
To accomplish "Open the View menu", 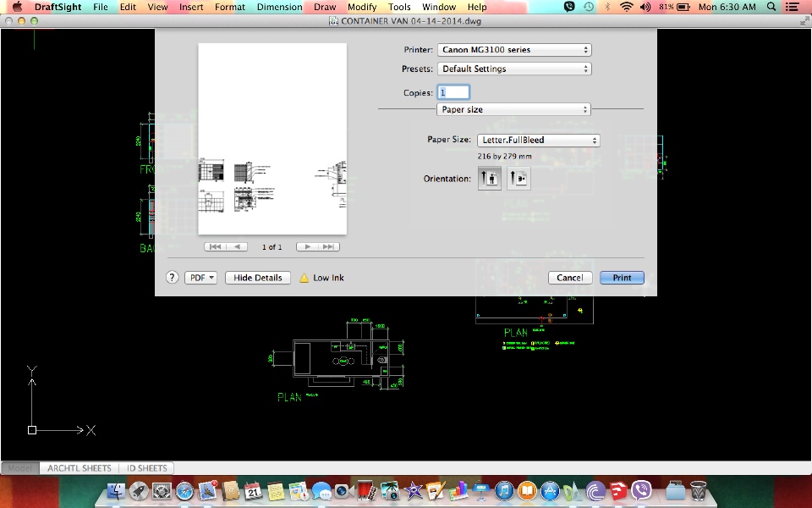I will 157,7.
